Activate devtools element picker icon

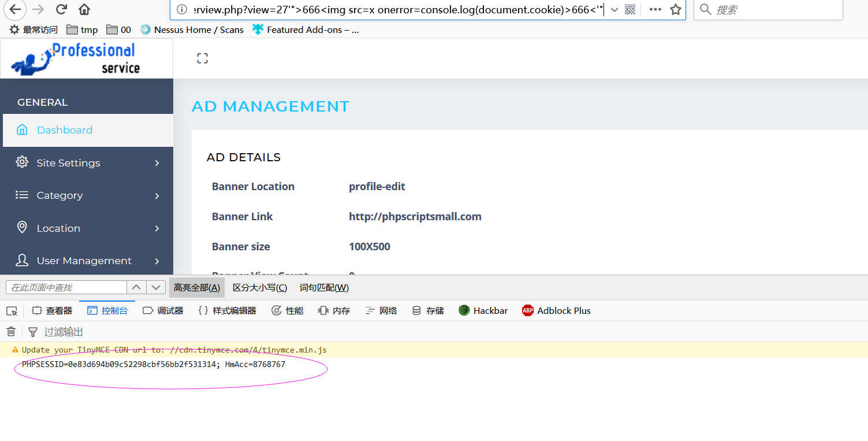pyautogui.click(x=12, y=311)
